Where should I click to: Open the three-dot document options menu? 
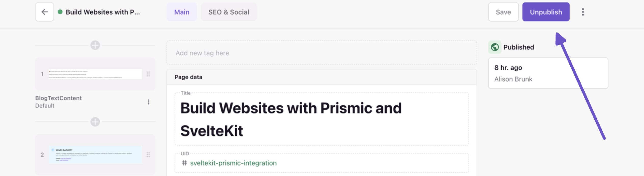pyautogui.click(x=583, y=12)
